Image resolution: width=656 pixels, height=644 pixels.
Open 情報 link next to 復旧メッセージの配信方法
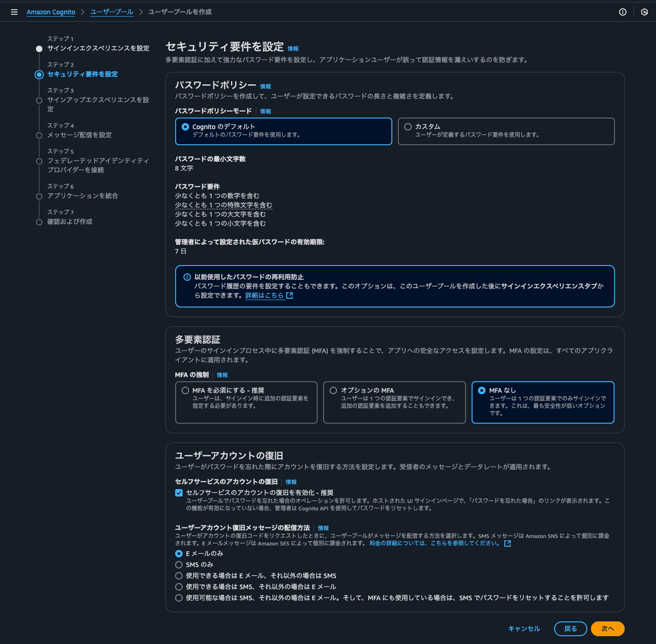click(x=323, y=528)
